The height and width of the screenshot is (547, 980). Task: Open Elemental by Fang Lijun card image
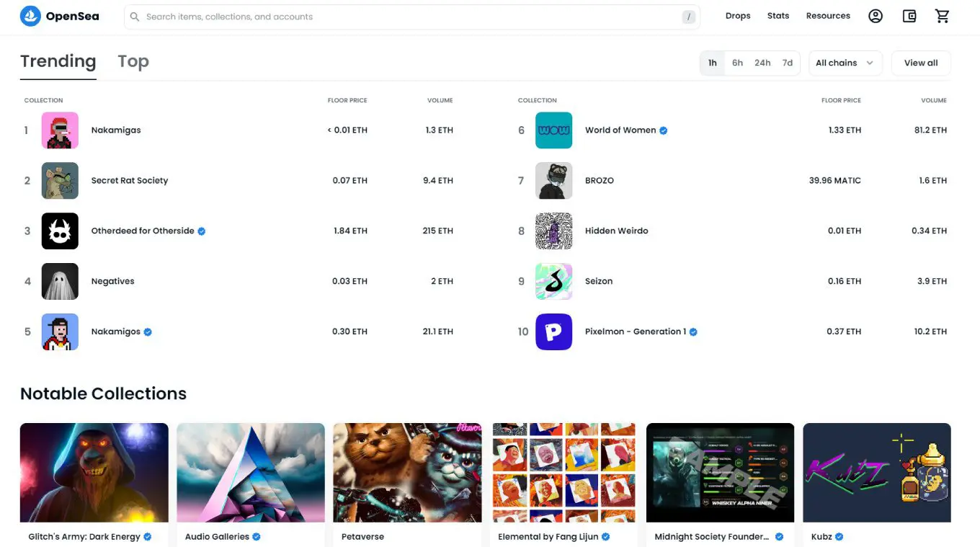564,473
